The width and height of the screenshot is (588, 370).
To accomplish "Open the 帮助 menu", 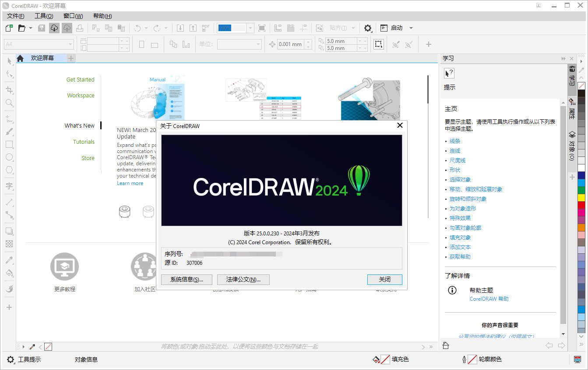I will (x=102, y=16).
